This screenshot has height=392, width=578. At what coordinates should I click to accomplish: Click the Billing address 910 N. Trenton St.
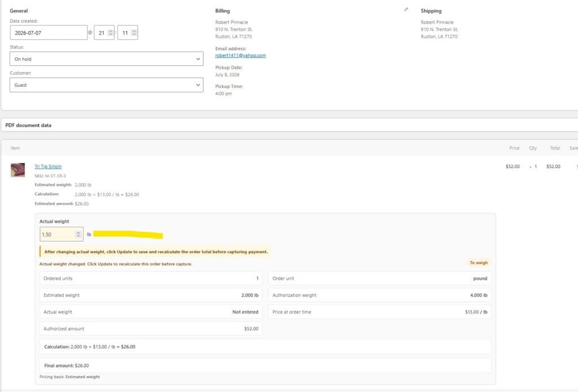234,29
